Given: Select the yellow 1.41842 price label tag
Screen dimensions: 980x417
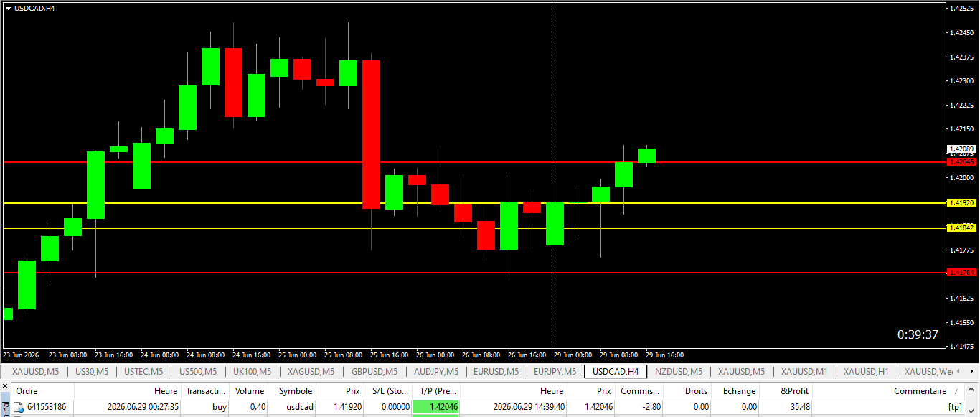Looking at the screenshot, I should [962, 228].
